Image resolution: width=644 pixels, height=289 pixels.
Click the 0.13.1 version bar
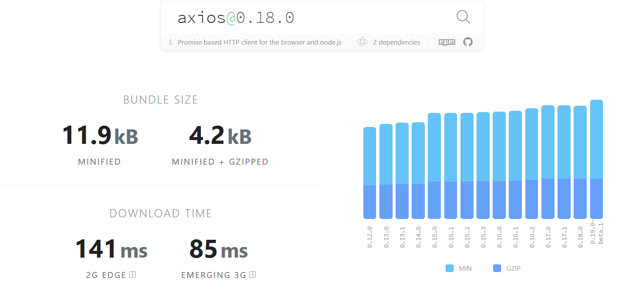coord(402,171)
